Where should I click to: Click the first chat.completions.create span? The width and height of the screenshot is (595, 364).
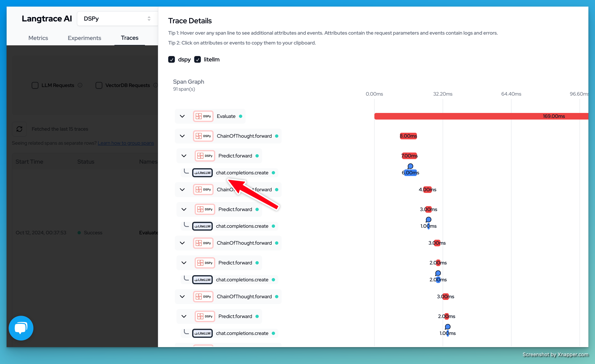click(242, 173)
